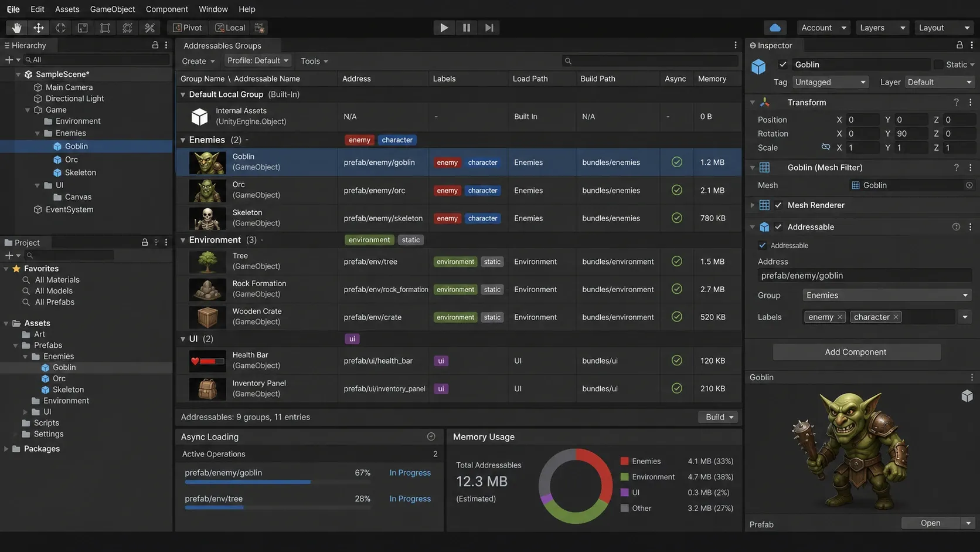Image resolution: width=980 pixels, height=552 pixels.
Task: Toggle the Addressable component enable checkbox
Action: [778, 227]
